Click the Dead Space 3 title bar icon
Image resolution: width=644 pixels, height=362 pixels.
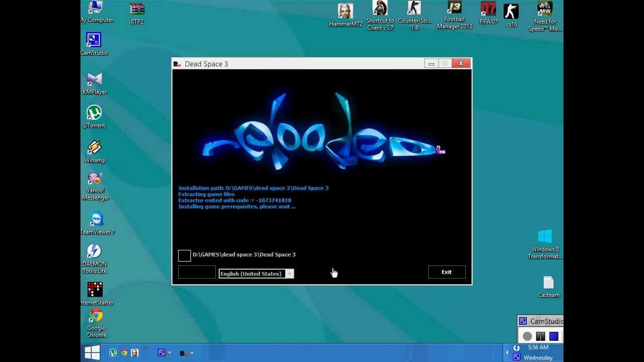coord(177,64)
